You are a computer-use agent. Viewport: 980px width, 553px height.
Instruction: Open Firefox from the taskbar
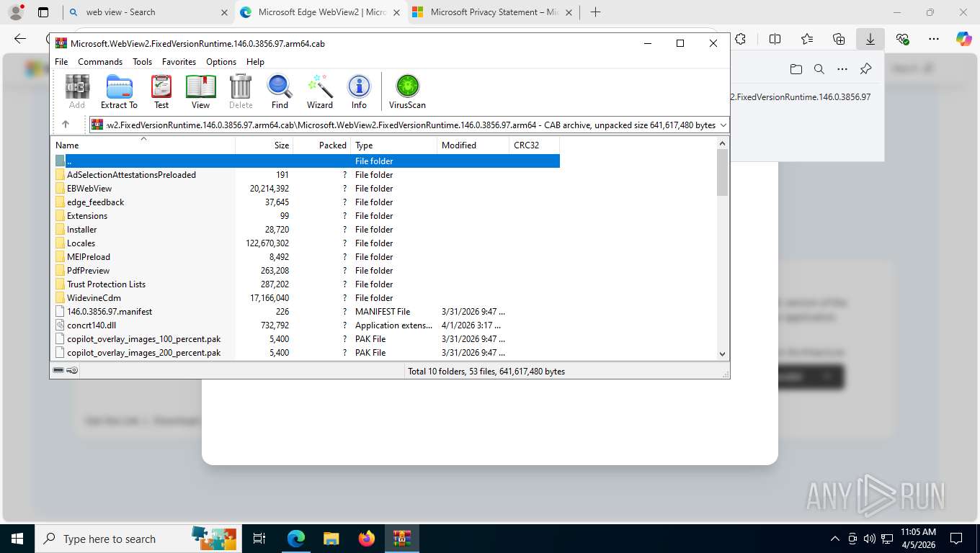[367, 539]
